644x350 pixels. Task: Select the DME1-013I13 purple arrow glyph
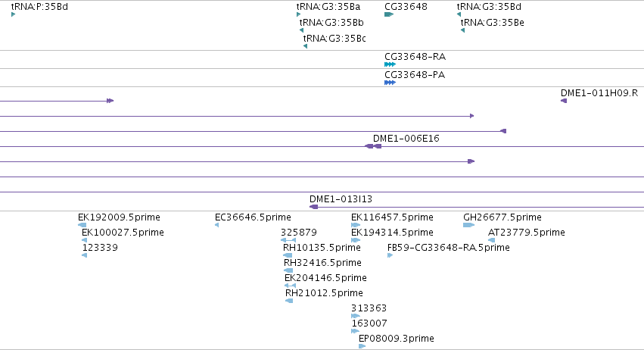[313, 207]
